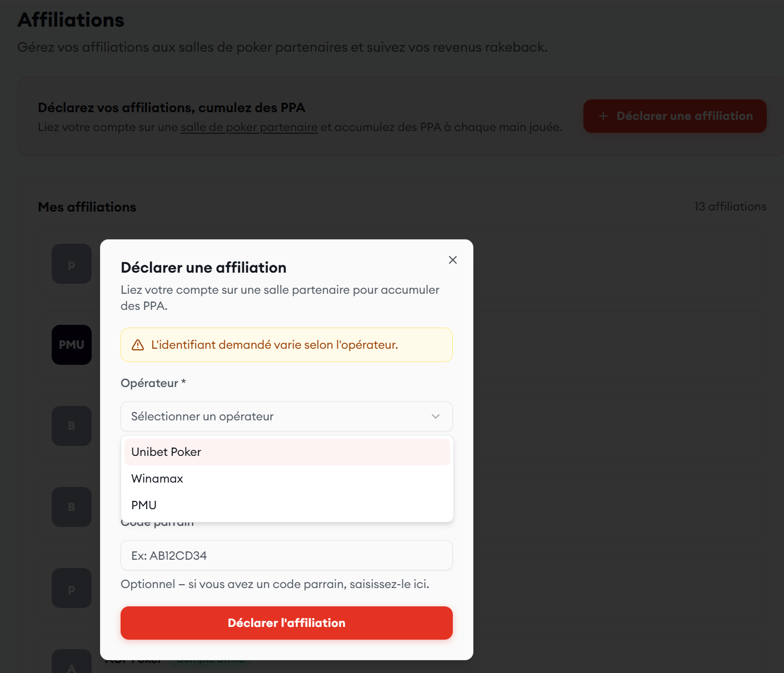
Task: Click the second B avatar above lower P
Action: 72,507
